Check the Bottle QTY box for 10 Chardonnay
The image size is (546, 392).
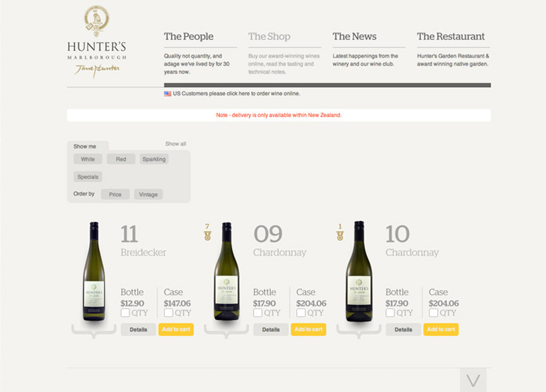390,313
